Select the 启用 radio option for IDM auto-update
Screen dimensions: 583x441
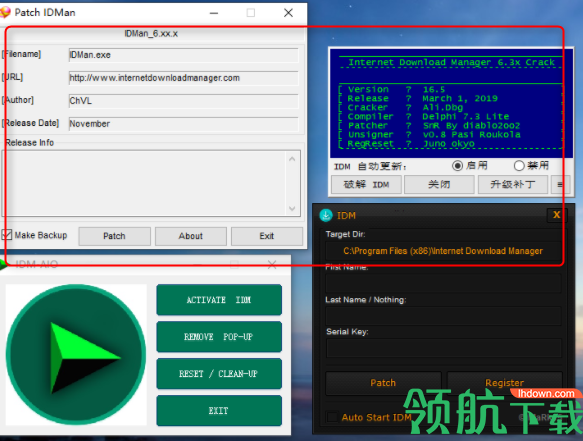[457, 165]
